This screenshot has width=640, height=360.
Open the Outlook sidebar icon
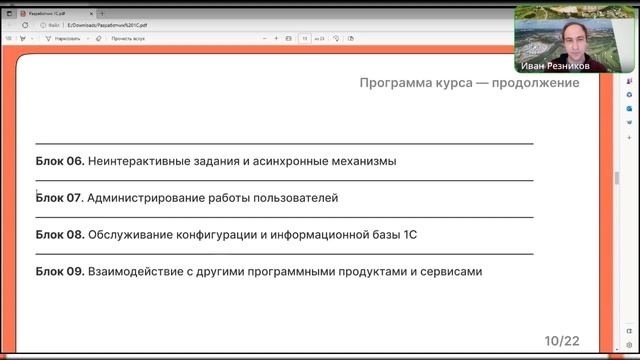pos(629,109)
